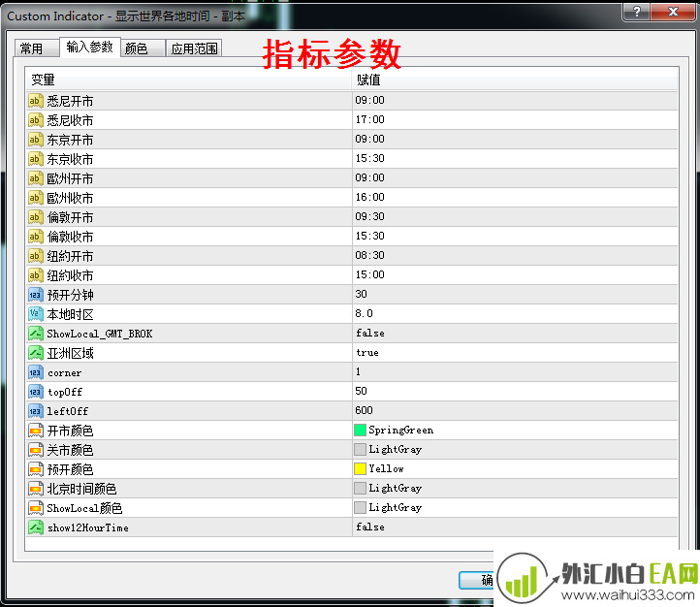The width and height of the screenshot is (700, 607).
Task: Select the 东京开市 variable name
Action: click(70, 141)
